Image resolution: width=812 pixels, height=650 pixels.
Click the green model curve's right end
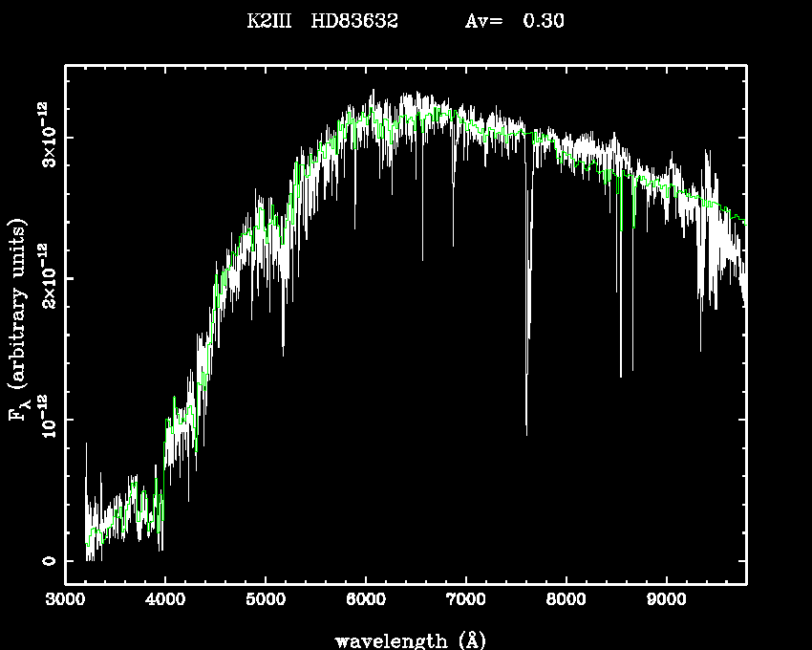(743, 221)
